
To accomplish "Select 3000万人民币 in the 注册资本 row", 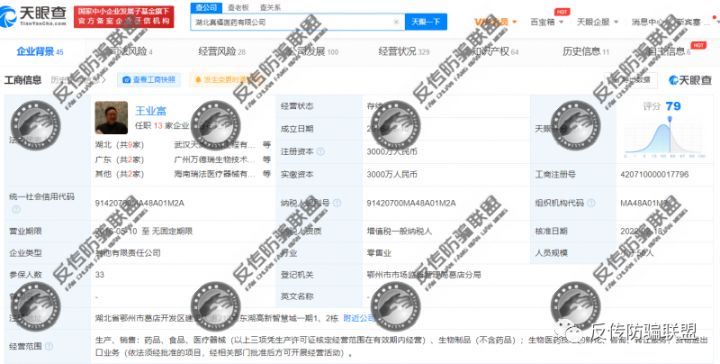I will coord(392,151).
